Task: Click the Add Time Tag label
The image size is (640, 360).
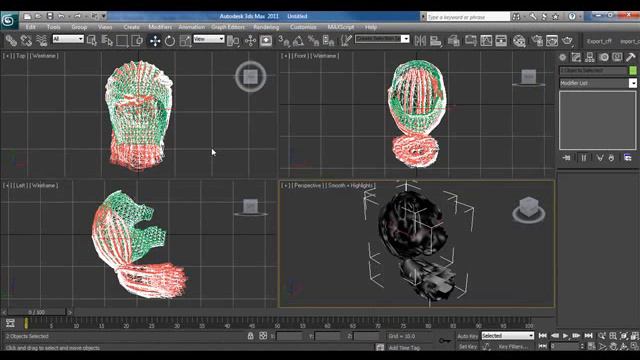Action: (404, 347)
